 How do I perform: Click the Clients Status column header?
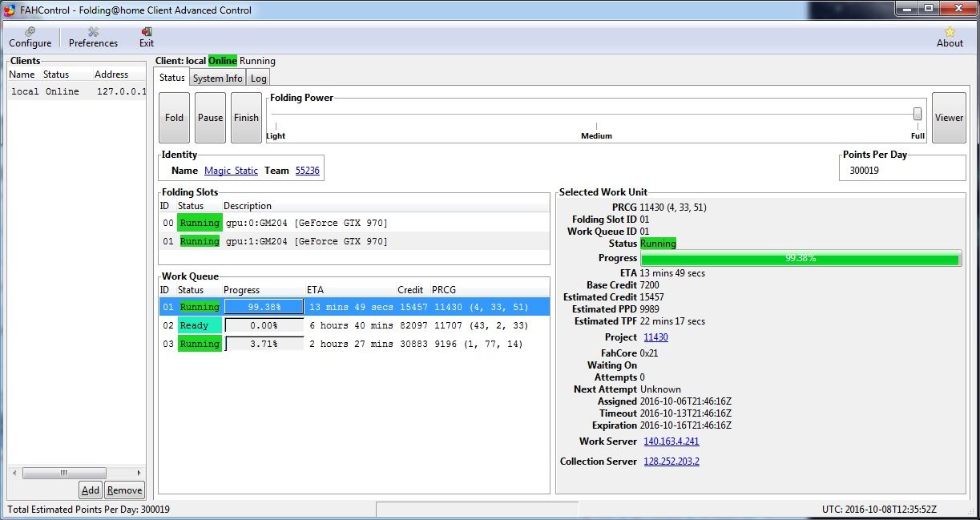56,75
